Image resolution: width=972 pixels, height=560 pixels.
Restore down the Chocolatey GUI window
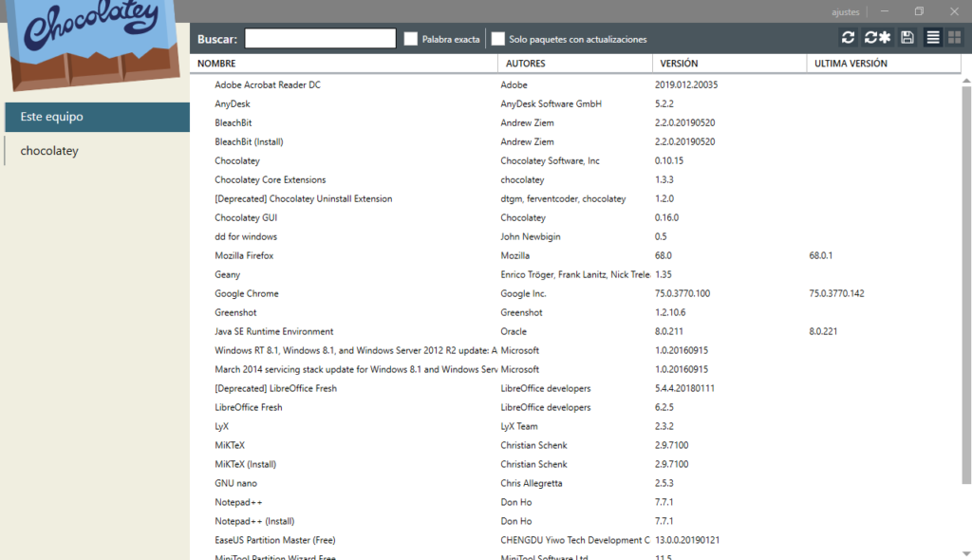tap(919, 11)
